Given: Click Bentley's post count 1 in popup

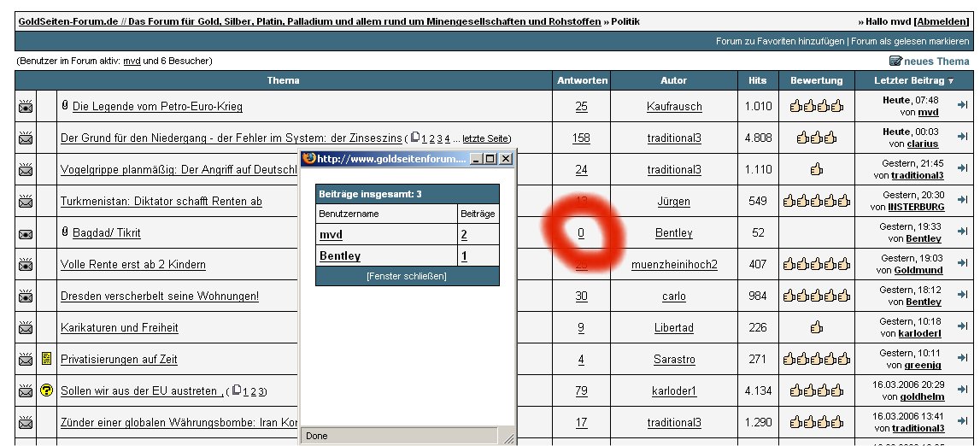Looking at the screenshot, I should click(465, 256).
